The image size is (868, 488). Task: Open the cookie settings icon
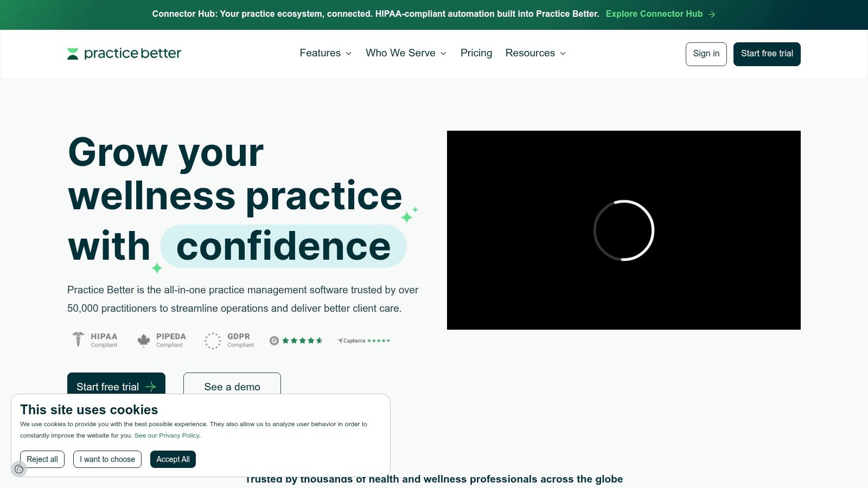[x=19, y=469]
